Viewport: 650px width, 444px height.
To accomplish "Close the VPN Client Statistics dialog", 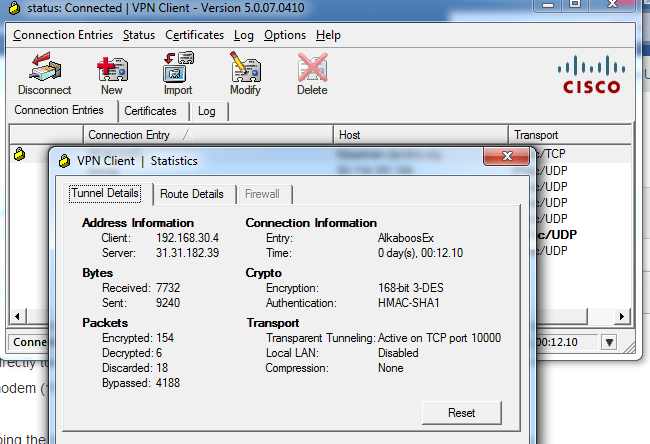I will tap(507, 156).
